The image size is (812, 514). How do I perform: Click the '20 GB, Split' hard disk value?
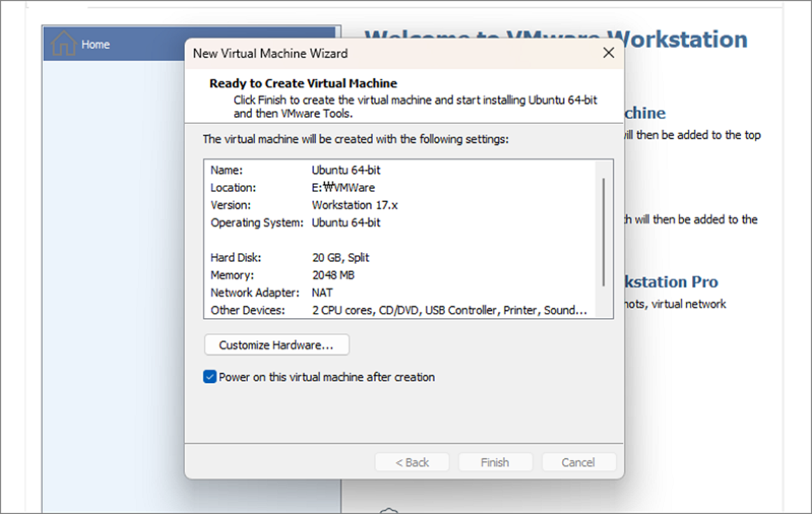tap(340, 258)
